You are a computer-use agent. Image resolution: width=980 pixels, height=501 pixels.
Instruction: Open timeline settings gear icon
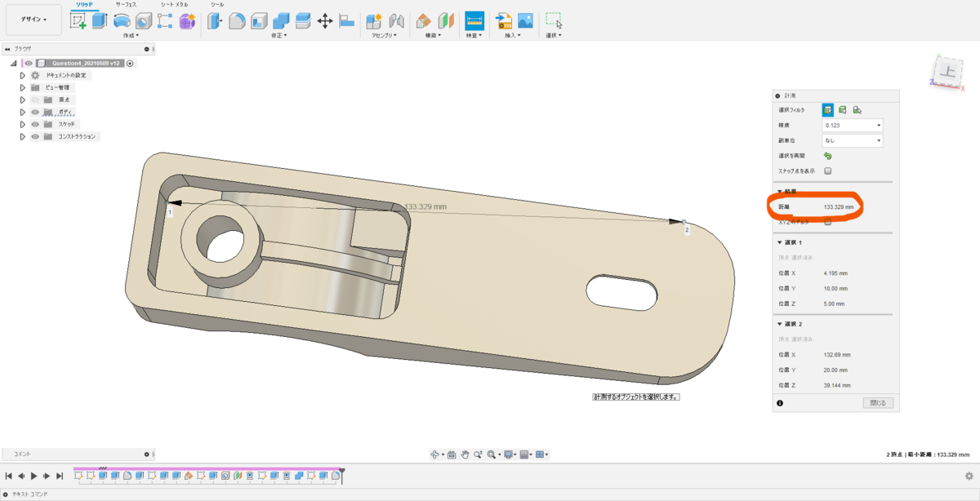[x=969, y=476]
